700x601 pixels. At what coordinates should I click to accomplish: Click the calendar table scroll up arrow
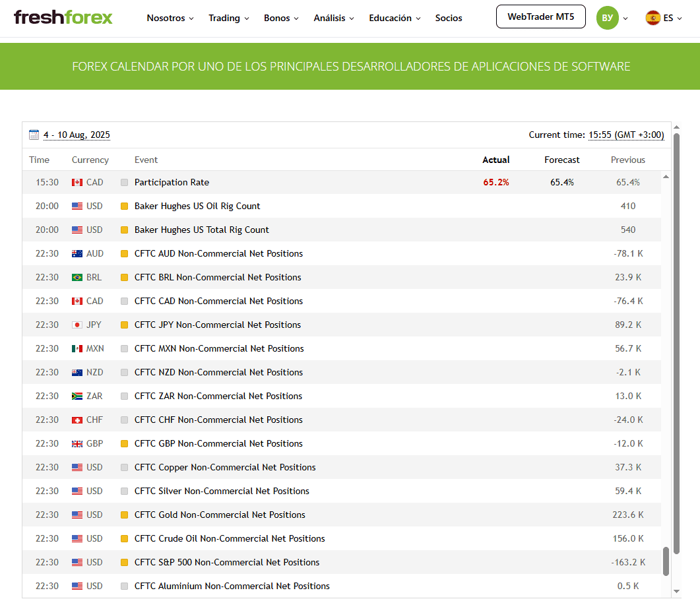click(x=666, y=177)
